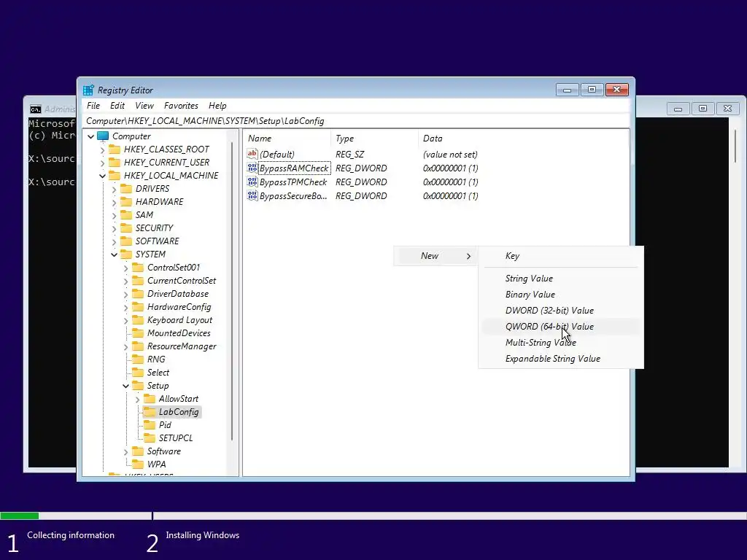Choose Multi-String Value menu item
747x560 pixels.
561,343
